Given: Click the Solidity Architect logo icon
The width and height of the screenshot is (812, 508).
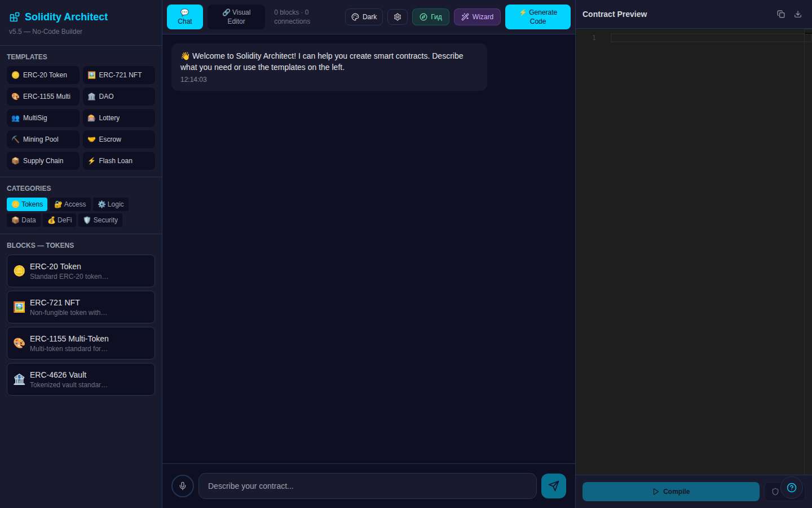Looking at the screenshot, I should tap(15, 17).
